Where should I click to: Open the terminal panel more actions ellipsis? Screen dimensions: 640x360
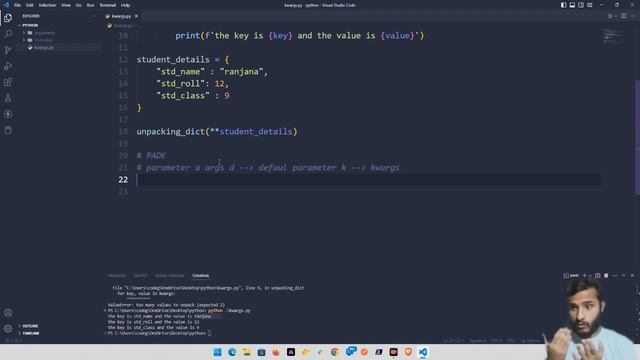[615, 276]
